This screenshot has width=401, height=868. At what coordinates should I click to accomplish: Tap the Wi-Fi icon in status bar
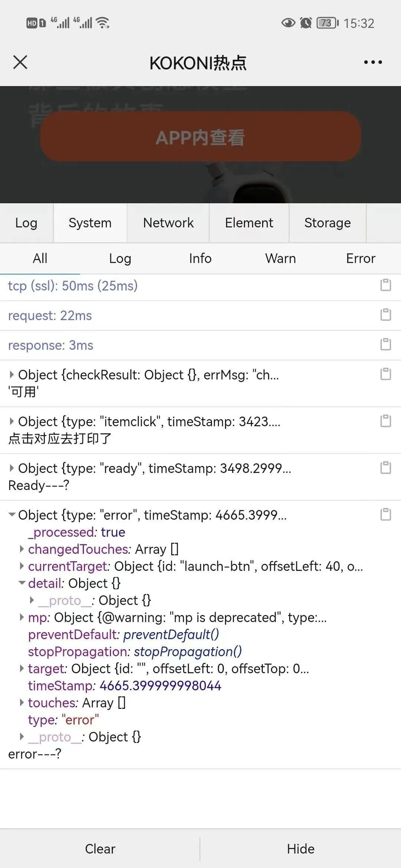[x=103, y=23]
